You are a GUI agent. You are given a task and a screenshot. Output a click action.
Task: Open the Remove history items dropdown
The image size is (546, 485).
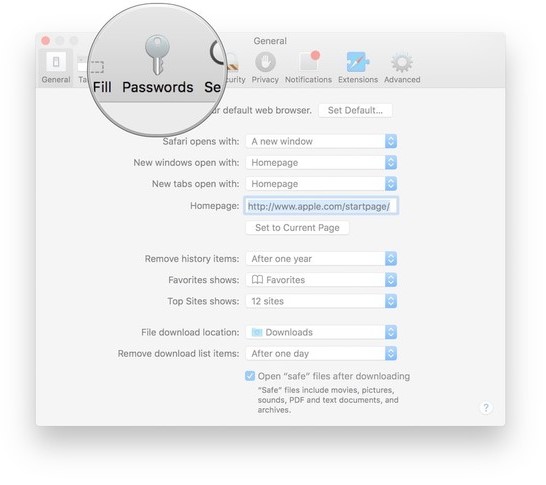321,259
